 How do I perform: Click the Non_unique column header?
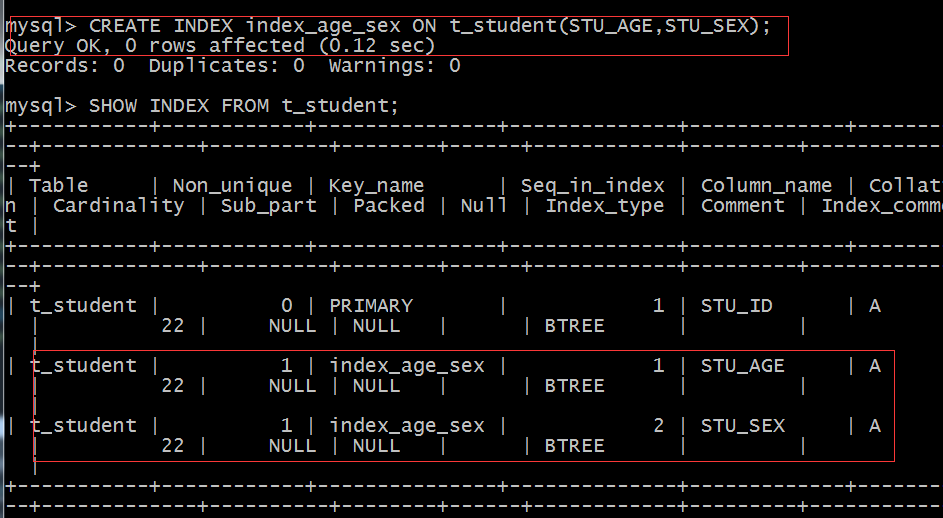(232, 185)
